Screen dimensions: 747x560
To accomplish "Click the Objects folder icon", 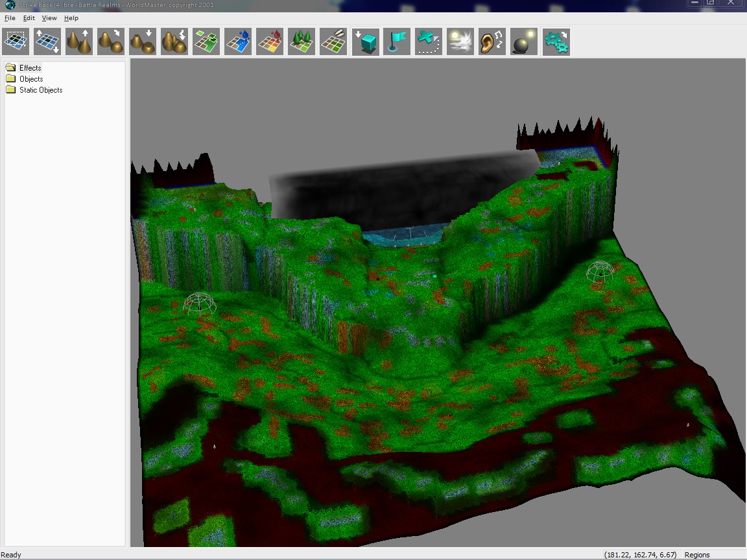I will 10,78.
